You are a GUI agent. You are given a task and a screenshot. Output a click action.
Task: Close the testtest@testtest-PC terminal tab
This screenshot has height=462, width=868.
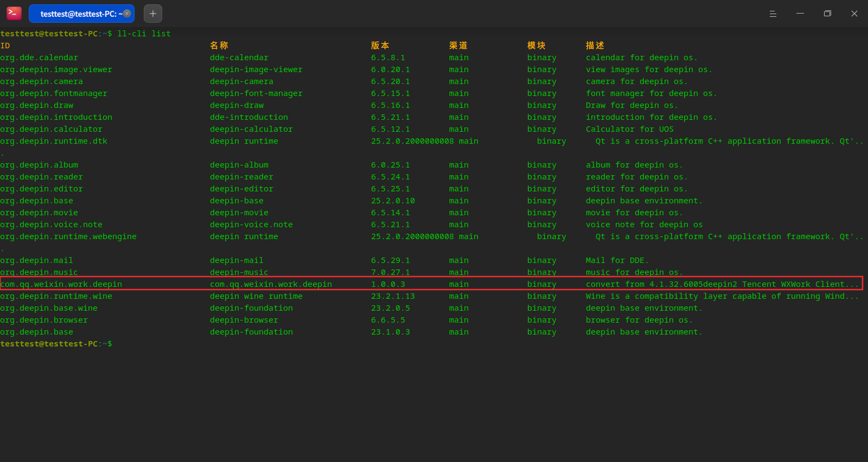[x=127, y=14]
